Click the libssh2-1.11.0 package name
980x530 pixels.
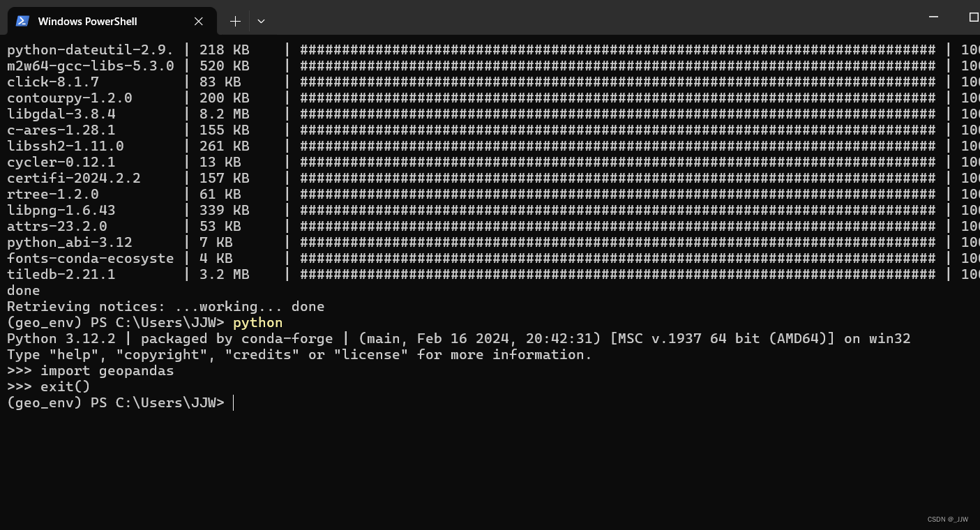66,146
